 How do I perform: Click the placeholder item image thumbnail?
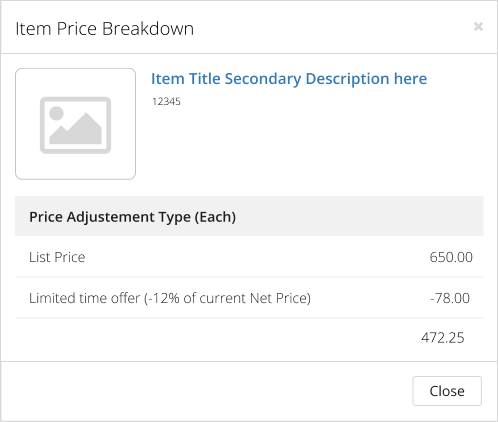point(75,124)
